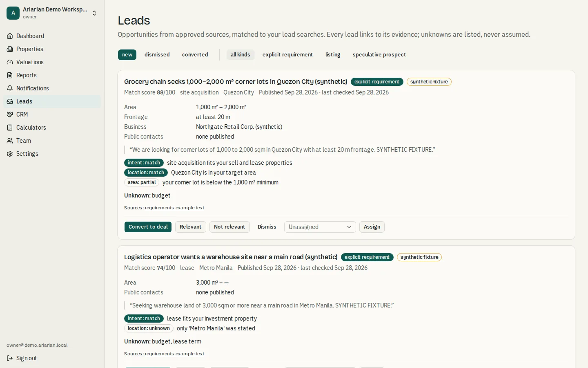588x368 pixels.
Task: Click the Reports document icon
Action: pos(10,75)
